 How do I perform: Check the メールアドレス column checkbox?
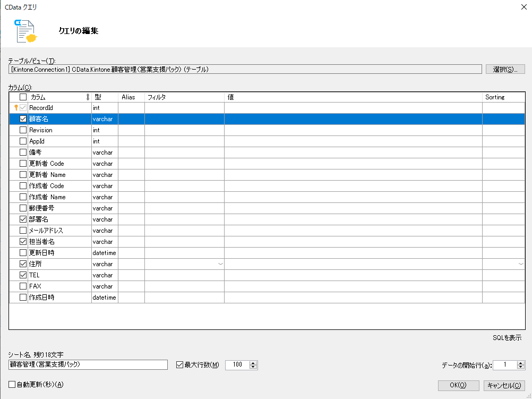pyautogui.click(x=23, y=231)
